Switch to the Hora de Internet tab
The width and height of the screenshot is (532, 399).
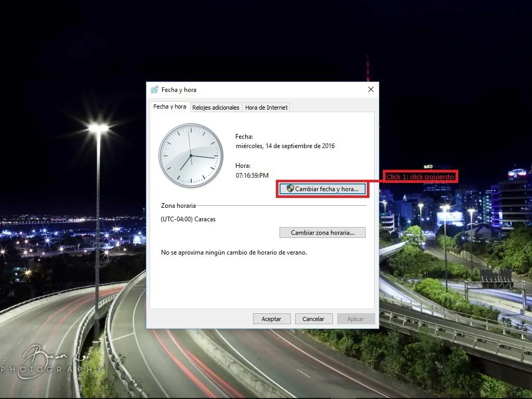(267, 108)
